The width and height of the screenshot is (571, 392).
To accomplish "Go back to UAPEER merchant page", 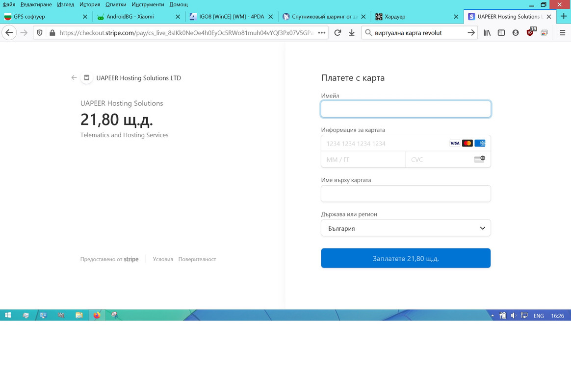I will pyautogui.click(x=74, y=77).
